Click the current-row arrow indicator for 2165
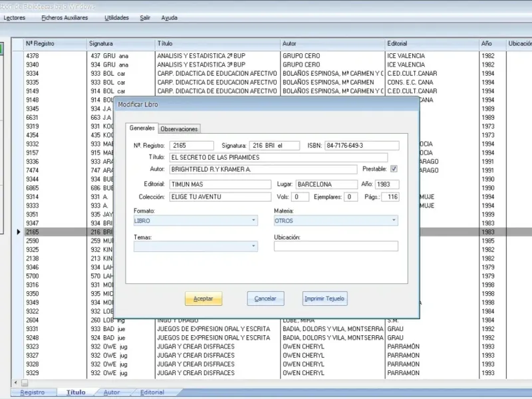Screen dimensions: 532x399 coord(19,232)
